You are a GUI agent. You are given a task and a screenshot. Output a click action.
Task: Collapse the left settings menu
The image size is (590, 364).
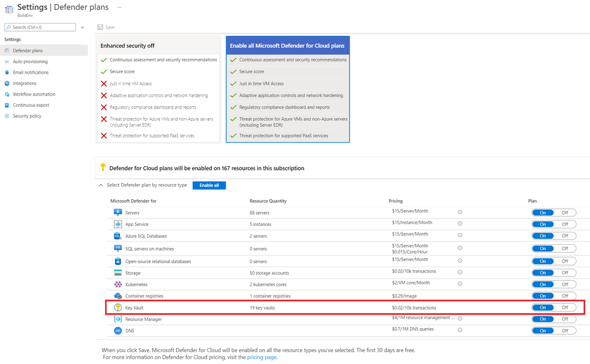(x=83, y=27)
